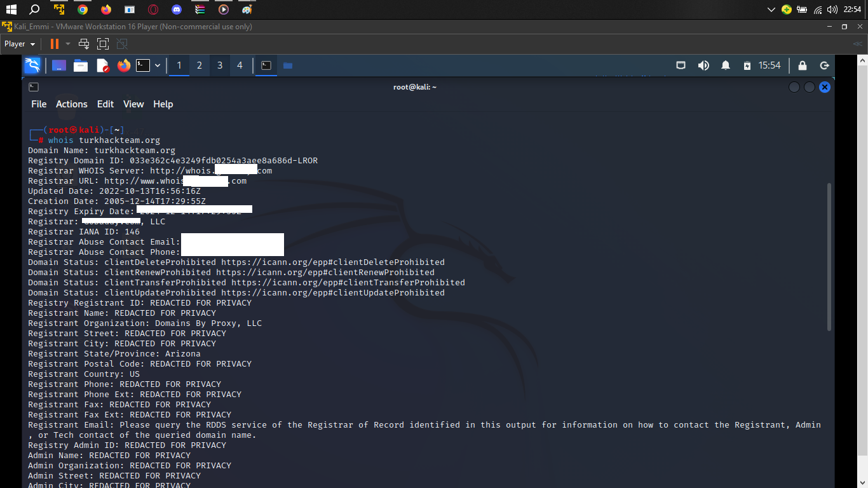This screenshot has height=488, width=868.
Task: Maximize the root@kali terminal window
Action: (810, 87)
